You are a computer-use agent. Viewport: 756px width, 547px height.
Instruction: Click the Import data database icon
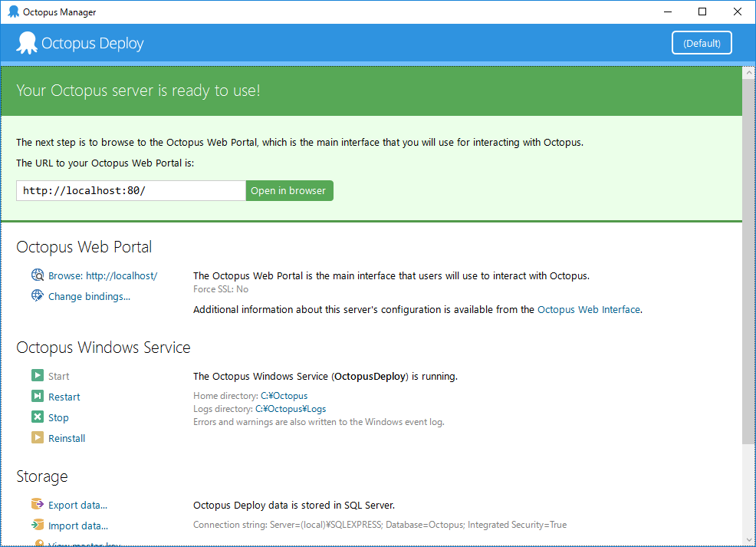pyautogui.click(x=38, y=525)
